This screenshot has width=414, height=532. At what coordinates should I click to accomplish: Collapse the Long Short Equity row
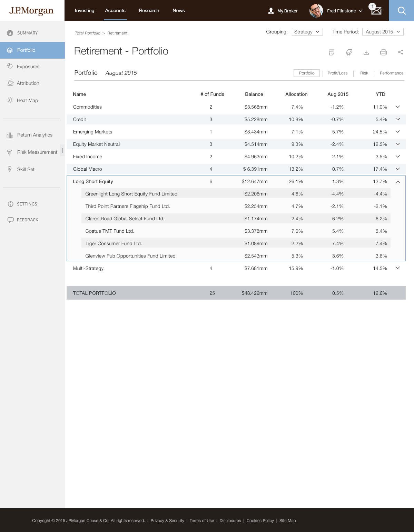397,182
